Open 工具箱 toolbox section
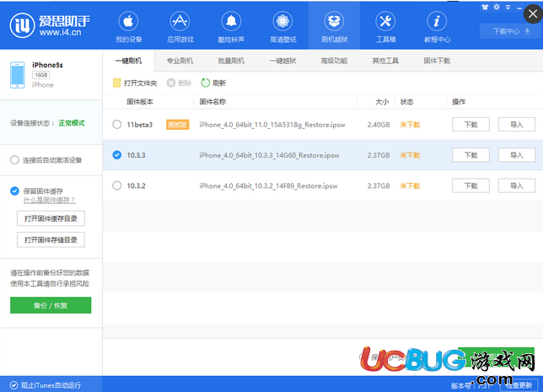543x392 pixels. pyautogui.click(x=386, y=27)
